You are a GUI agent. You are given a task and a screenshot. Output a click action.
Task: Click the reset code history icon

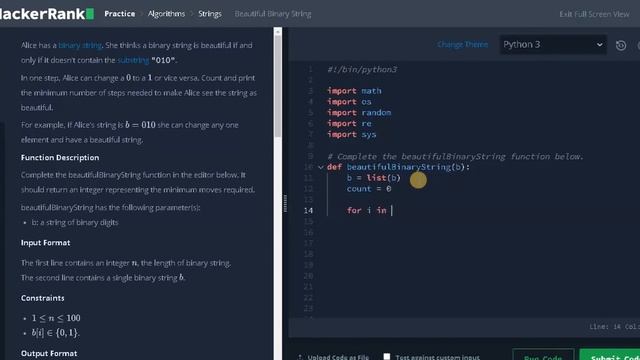pyautogui.click(x=621, y=45)
